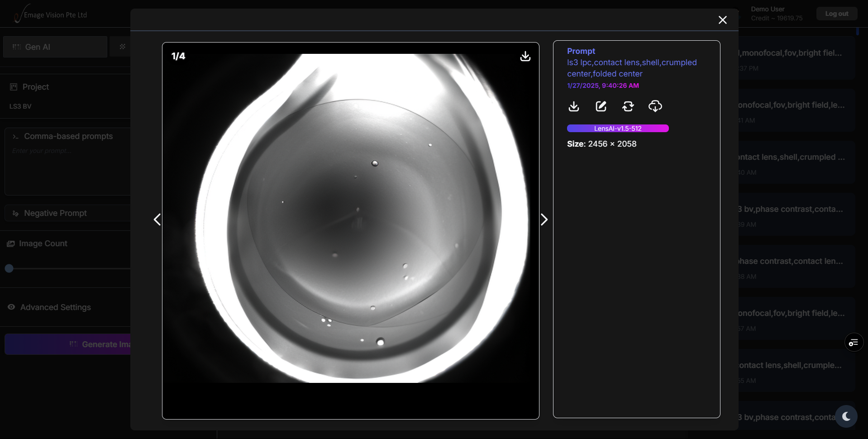Click the Log out button

(x=837, y=14)
